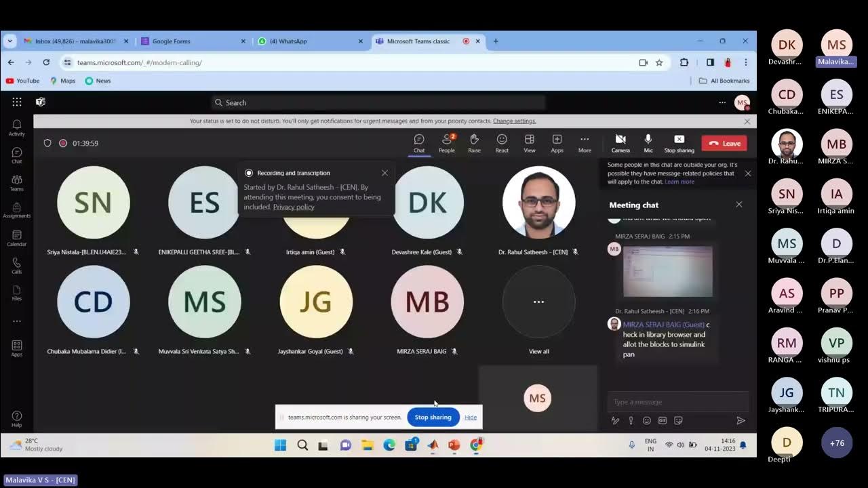Open the News bookmark
This screenshot has height=488, width=868.
point(98,81)
